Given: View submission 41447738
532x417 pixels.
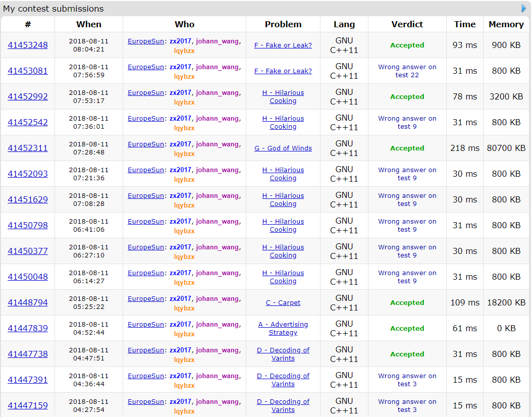Looking at the screenshot, I should [28, 354].
